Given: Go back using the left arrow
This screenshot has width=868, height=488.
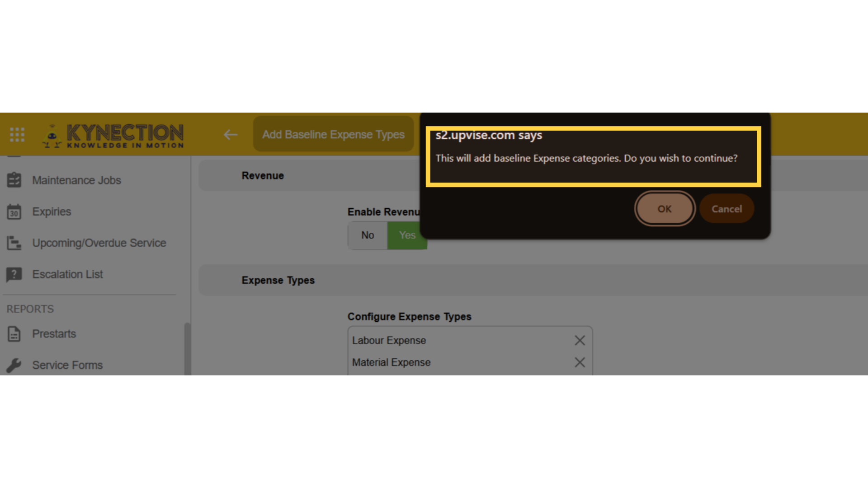Looking at the screenshot, I should (x=231, y=135).
